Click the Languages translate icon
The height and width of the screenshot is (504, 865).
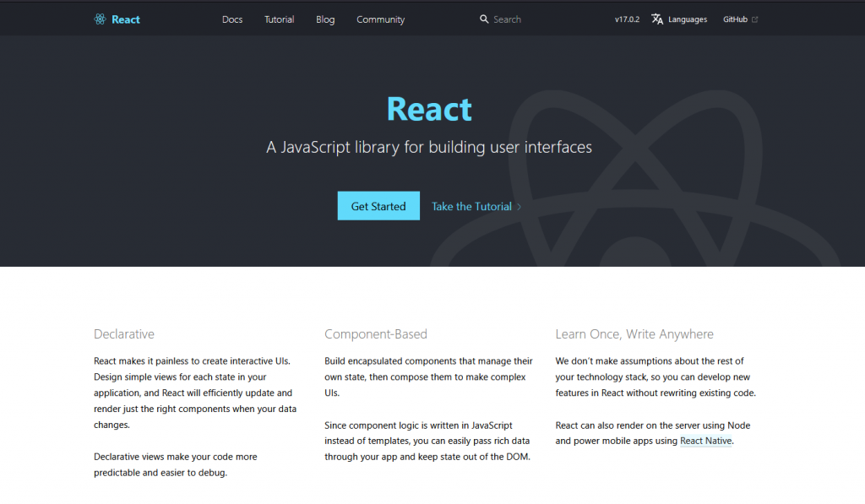[x=657, y=19]
